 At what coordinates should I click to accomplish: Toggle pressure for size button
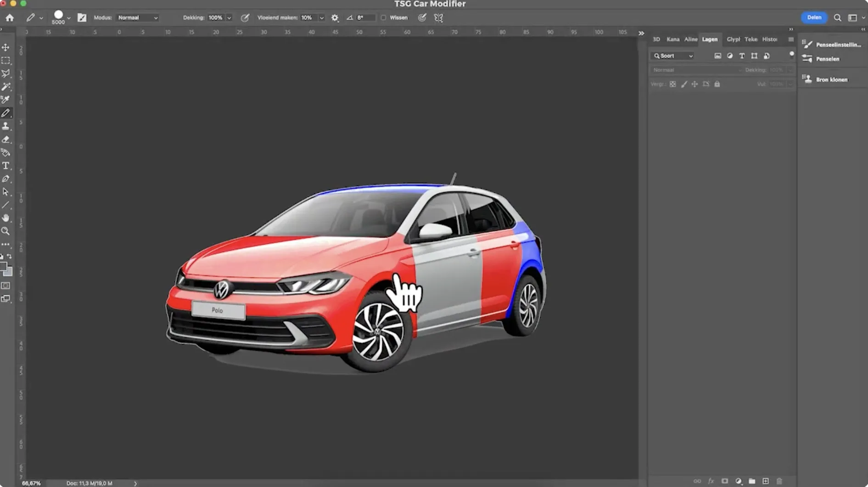tap(422, 18)
